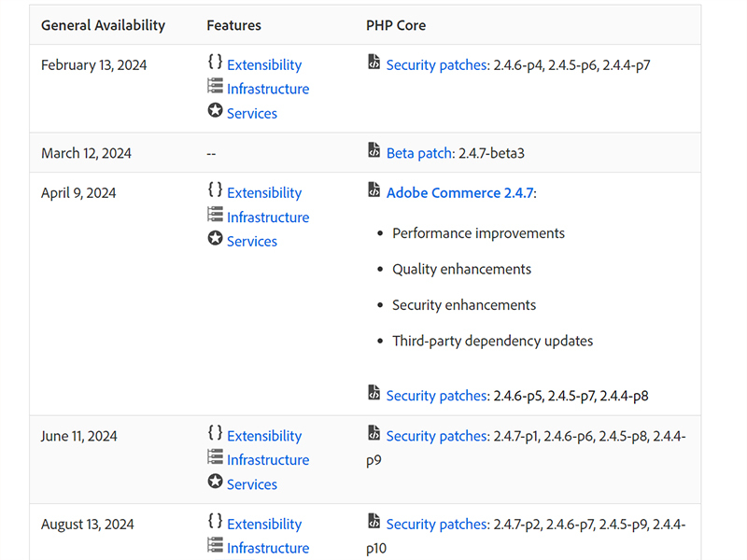The height and width of the screenshot is (560, 747).
Task: Click the Services star icon in June 11 row
Action: click(215, 483)
